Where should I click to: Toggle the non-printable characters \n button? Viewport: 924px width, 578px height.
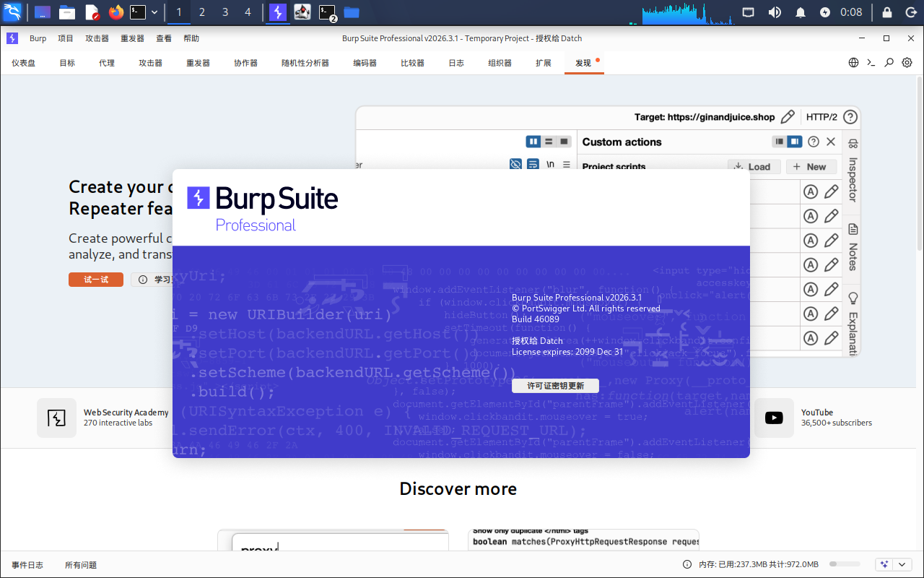[x=550, y=165]
